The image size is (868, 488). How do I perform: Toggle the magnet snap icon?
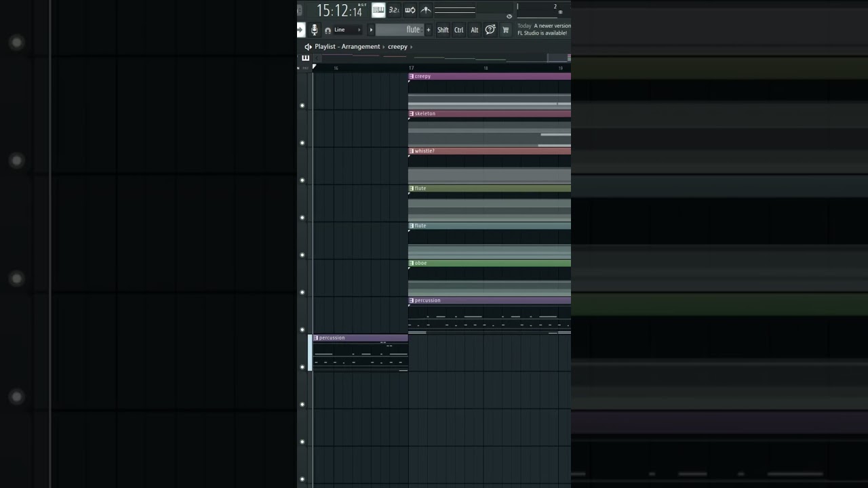[x=328, y=30]
